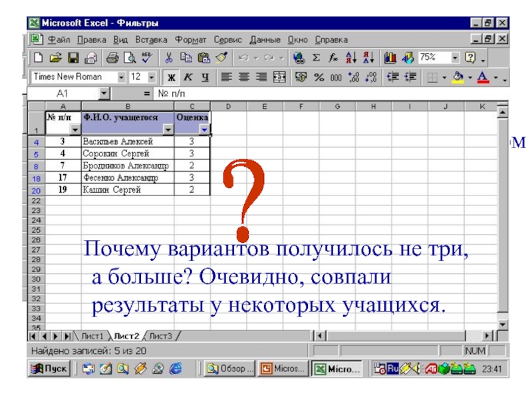Open Office Assistant help question icon

coord(470,58)
